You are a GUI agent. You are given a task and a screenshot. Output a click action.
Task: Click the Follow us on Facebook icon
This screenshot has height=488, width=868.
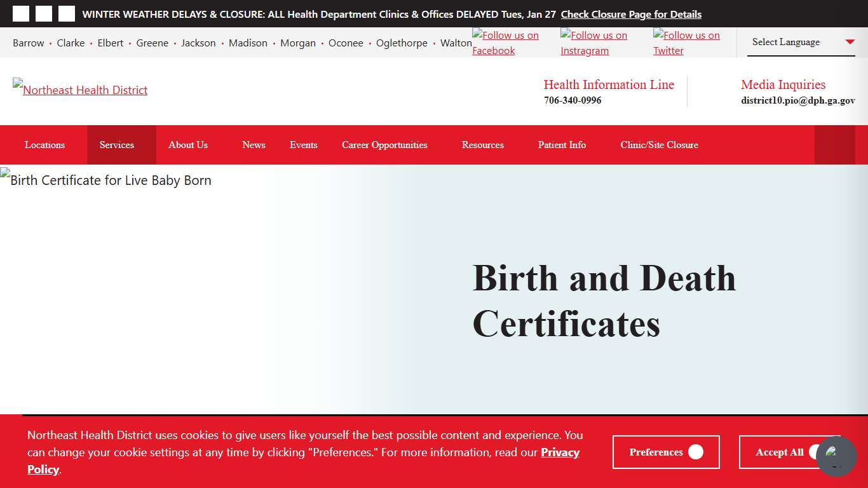505,43
